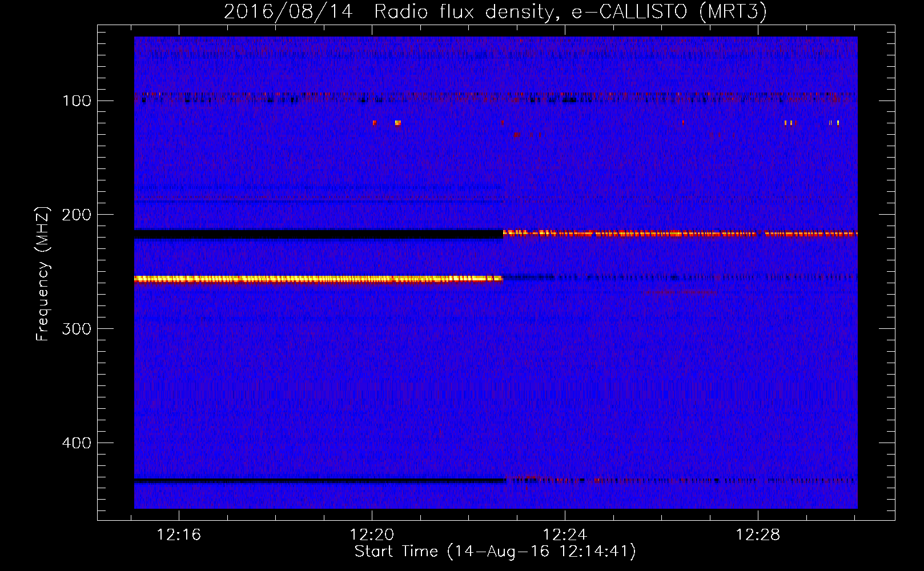Screen dimensions: 924x571
Task: Click the dark band near 433 MHz
Action: [320, 480]
